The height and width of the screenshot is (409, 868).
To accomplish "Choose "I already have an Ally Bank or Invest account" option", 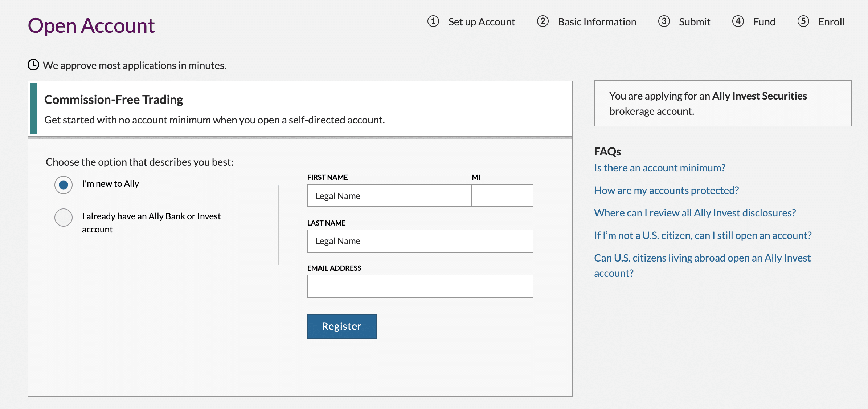I will 64,218.
